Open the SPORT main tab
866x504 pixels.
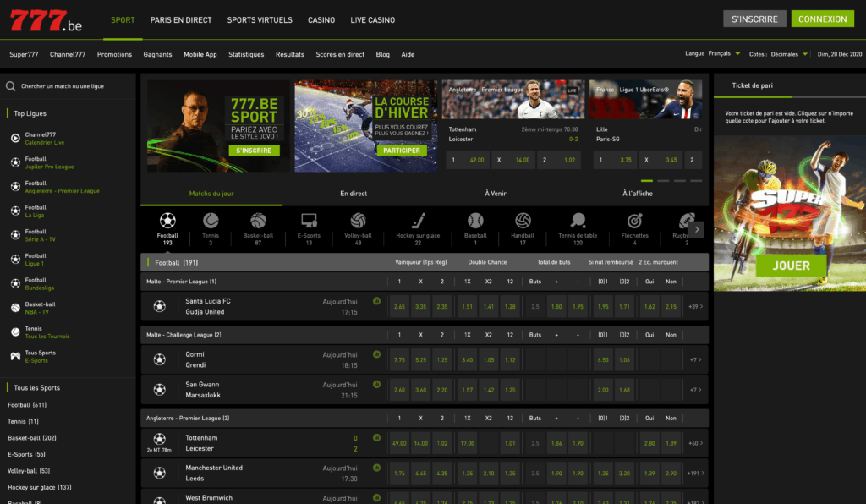tap(123, 20)
